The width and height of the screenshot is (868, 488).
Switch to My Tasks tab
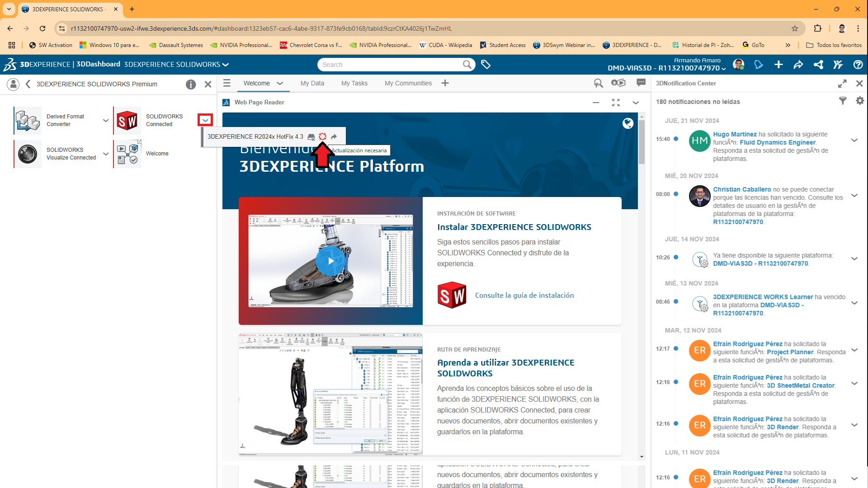pyautogui.click(x=354, y=83)
